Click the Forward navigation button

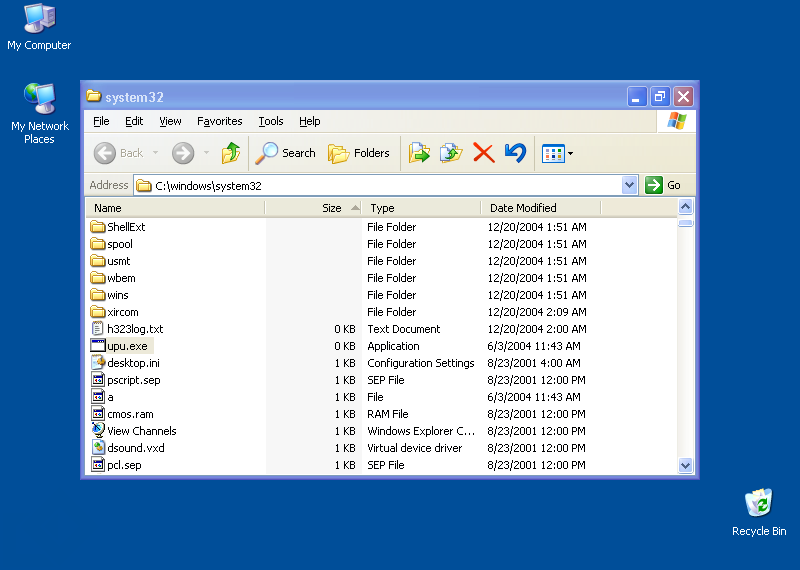click(x=183, y=153)
